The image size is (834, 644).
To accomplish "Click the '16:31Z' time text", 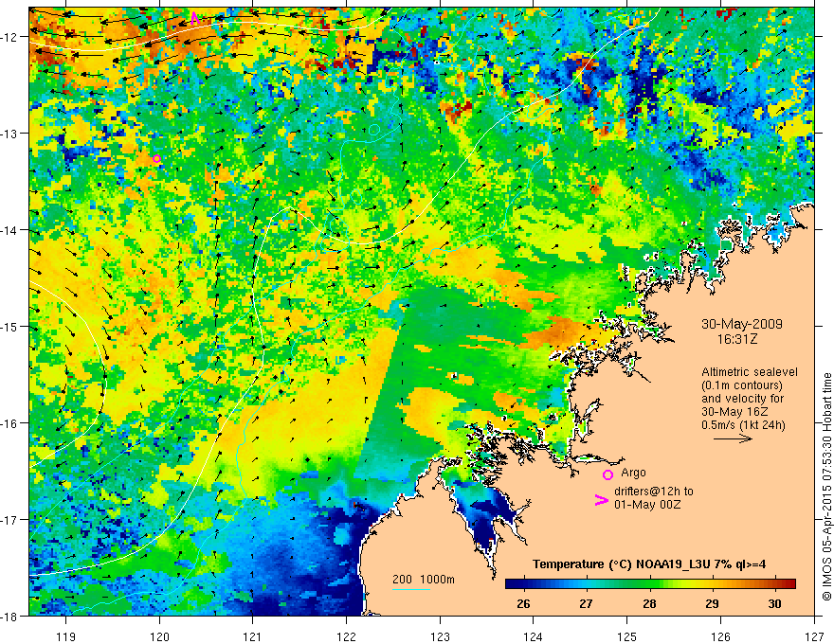I will tap(736, 339).
